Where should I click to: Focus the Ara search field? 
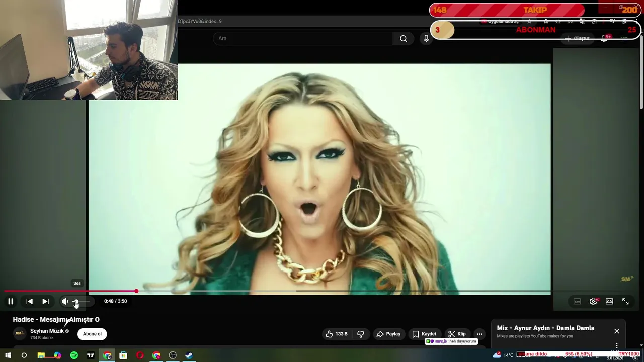(303, 39)
